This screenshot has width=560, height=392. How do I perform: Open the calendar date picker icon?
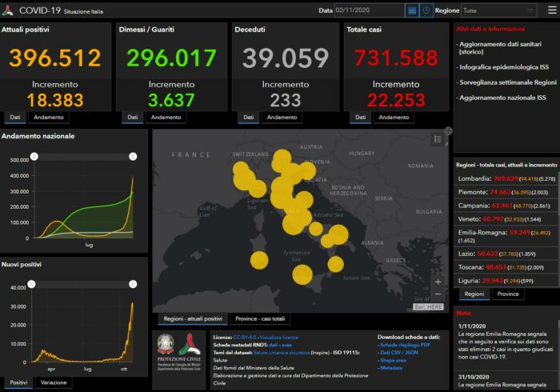coord(411,10)
